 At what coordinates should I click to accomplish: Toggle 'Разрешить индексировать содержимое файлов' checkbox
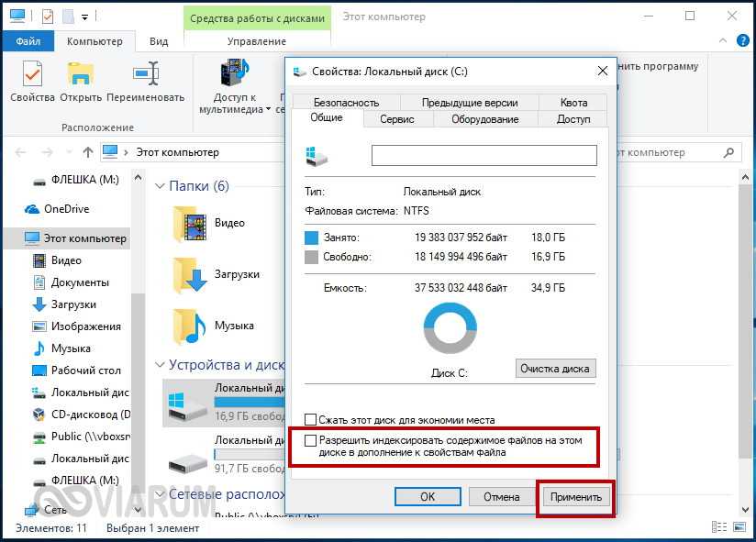(311, 441)
